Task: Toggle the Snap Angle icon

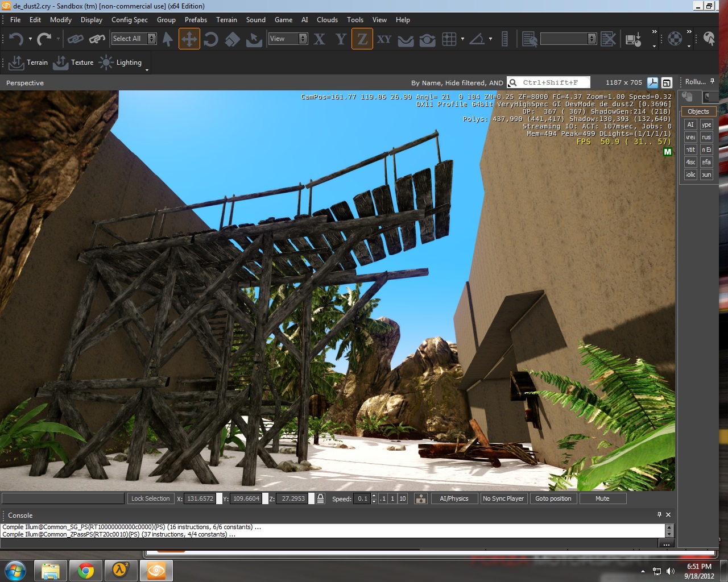Action: click(x=477, y=39)
